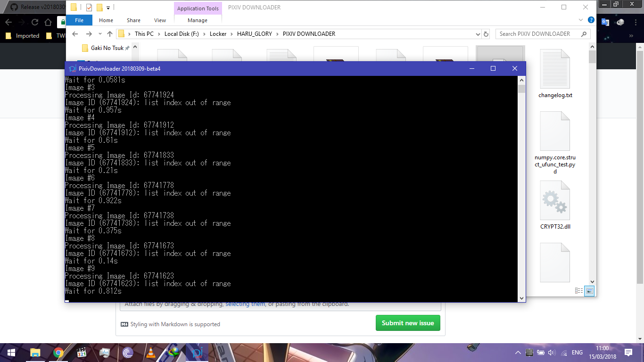Click the up-one-level arrow in Explorer

[x=110, y=33]
